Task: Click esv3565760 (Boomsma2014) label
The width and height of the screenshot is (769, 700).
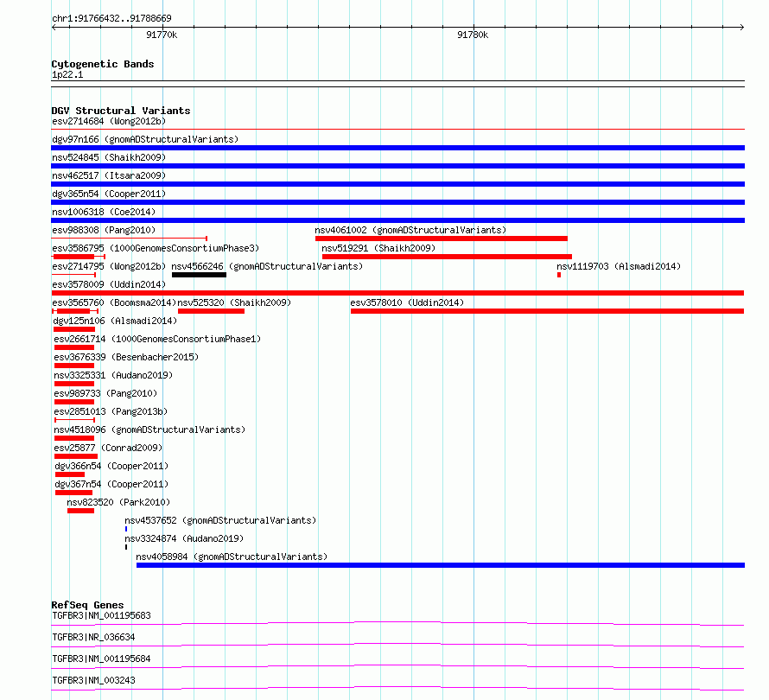Action: pos(114,302)
